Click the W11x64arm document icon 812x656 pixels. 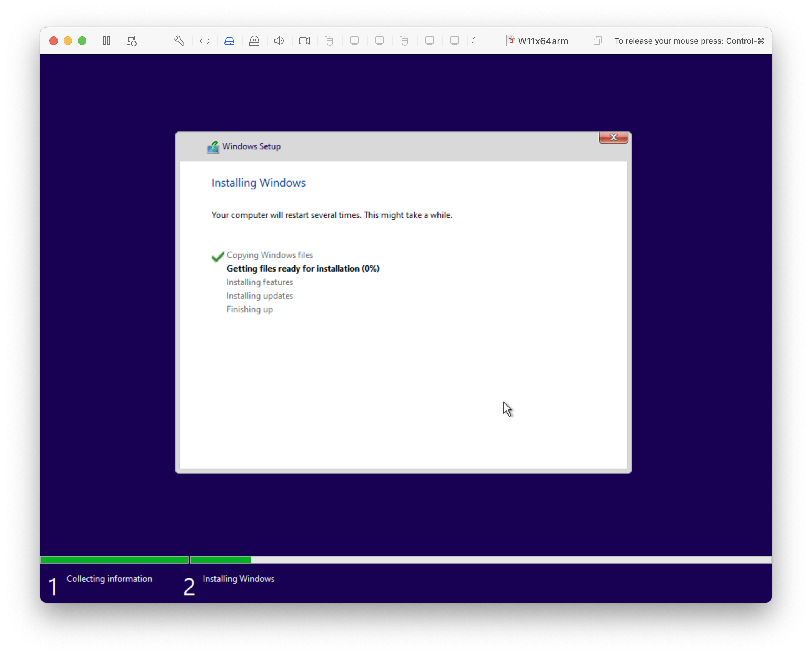(x=510, y=40)
